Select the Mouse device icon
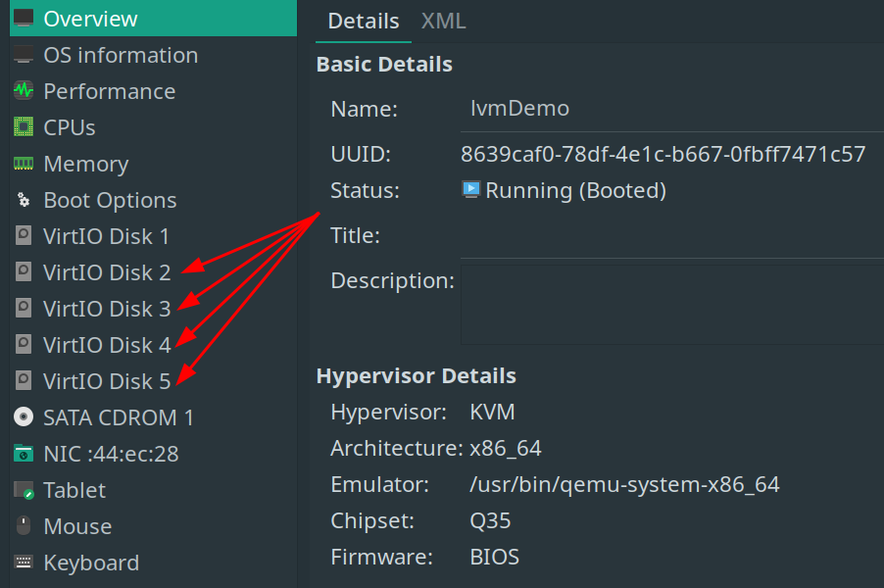884x588 pixels. click(24, 526)
